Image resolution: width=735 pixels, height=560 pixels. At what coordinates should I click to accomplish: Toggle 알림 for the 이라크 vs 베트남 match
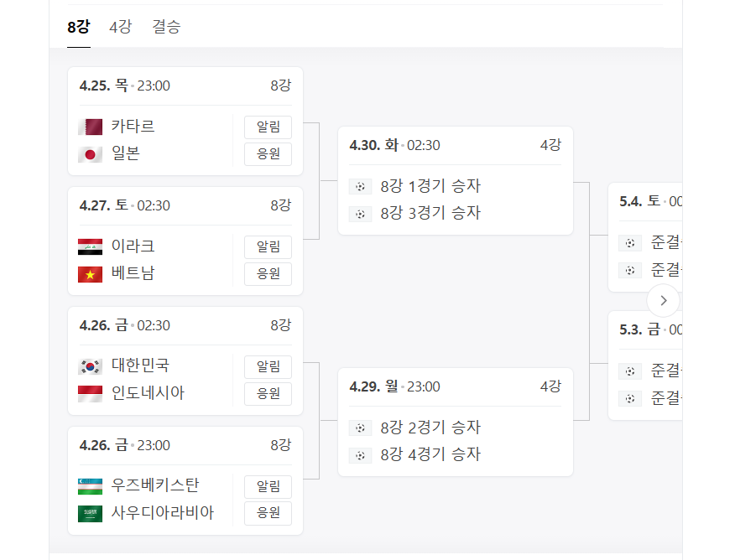(x=268, y=246)
